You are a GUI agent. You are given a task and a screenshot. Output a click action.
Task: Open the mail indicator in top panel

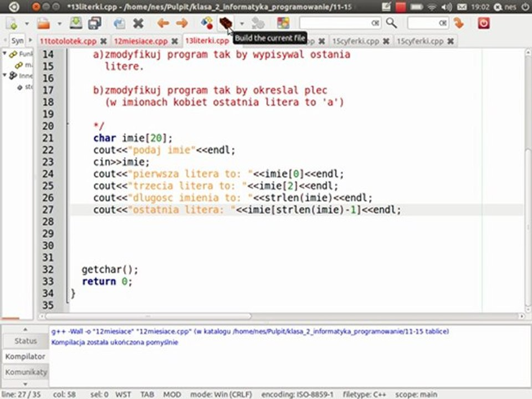462,7
